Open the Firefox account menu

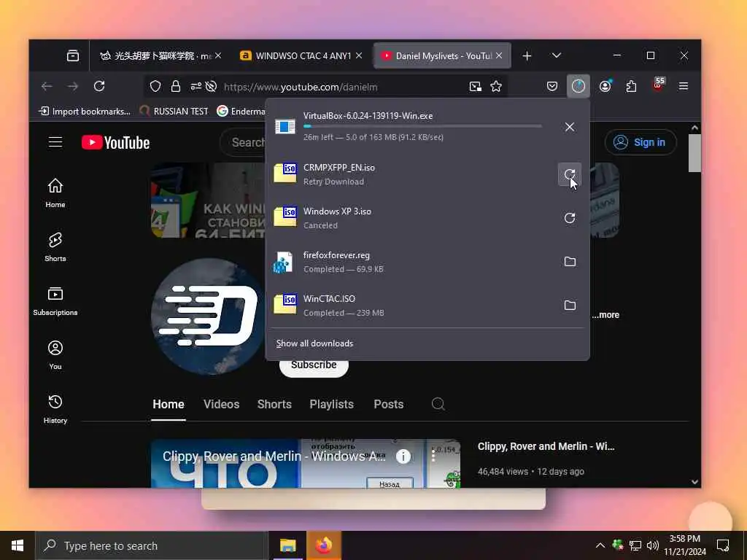605,86
